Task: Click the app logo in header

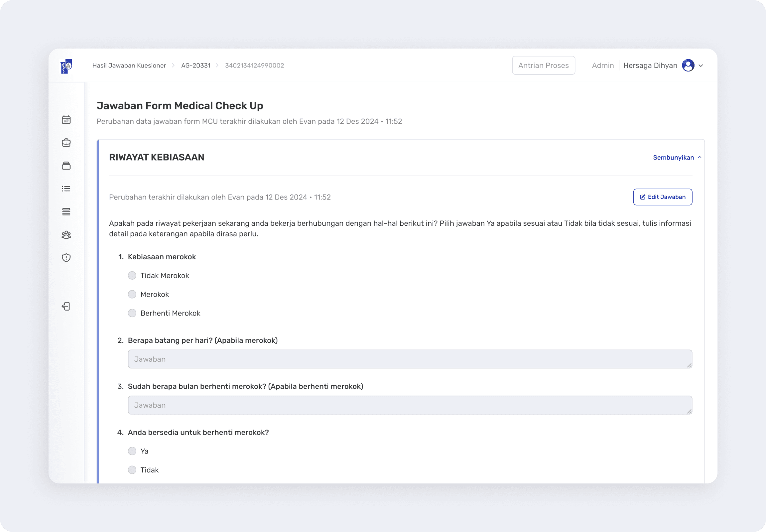Action: (66, 66)
